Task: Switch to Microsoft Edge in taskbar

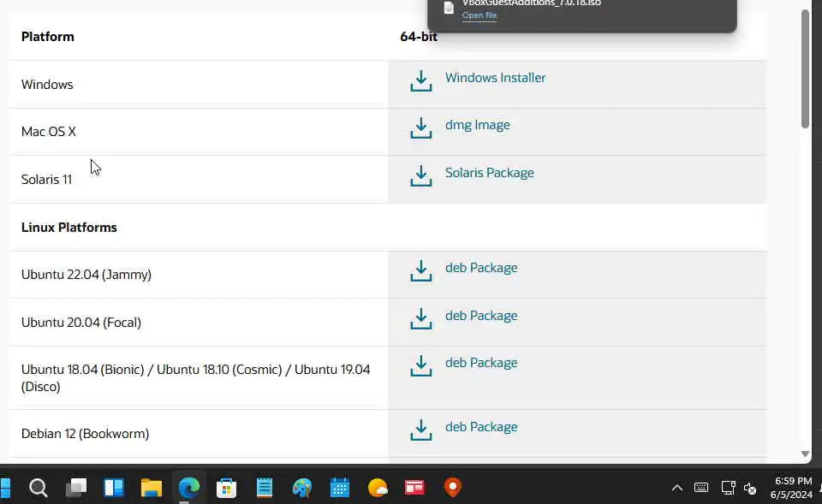Action: [189, 488]
